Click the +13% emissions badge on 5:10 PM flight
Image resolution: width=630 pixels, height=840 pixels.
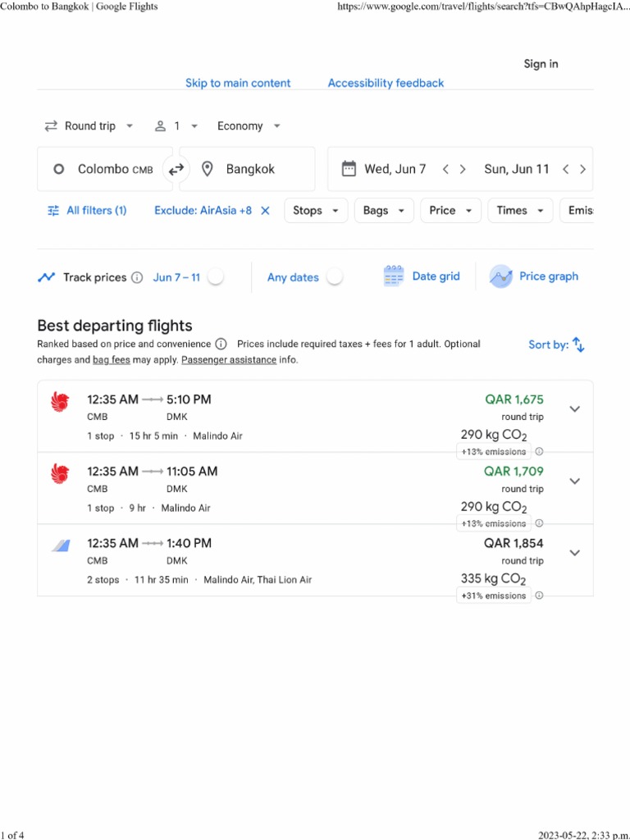pyautogui.click(x=493, y=452)
